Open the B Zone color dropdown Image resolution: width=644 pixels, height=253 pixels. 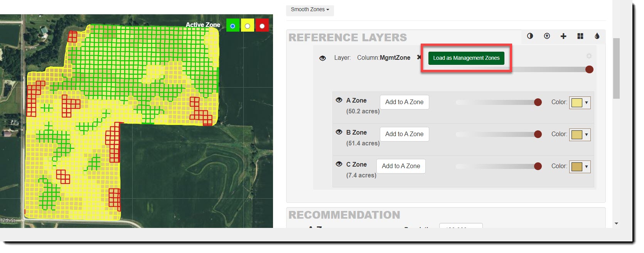point(580,135)
